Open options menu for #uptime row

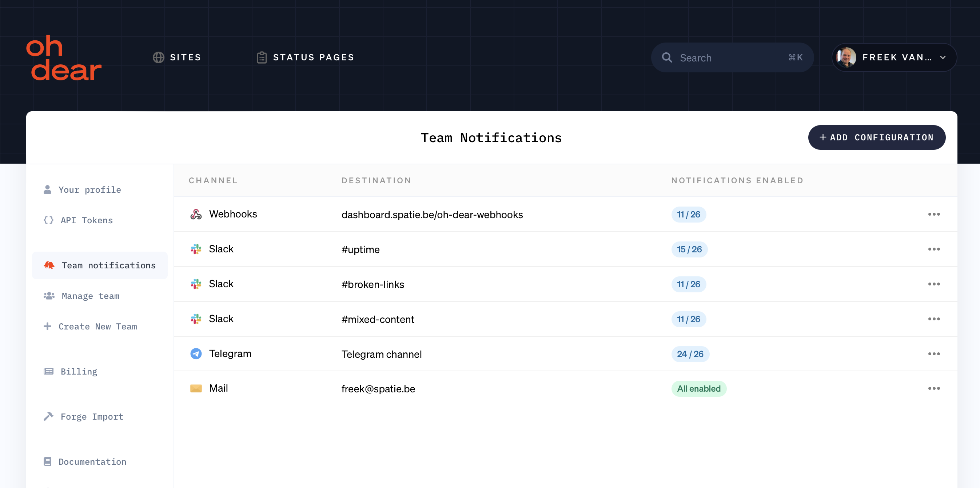point(933,249)
